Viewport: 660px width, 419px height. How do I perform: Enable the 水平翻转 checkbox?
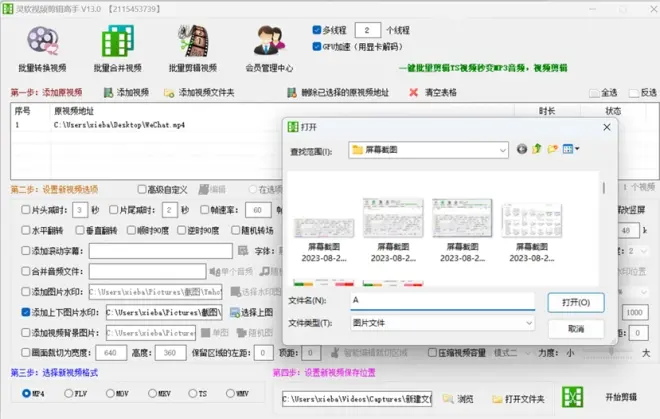pos(26,230)
